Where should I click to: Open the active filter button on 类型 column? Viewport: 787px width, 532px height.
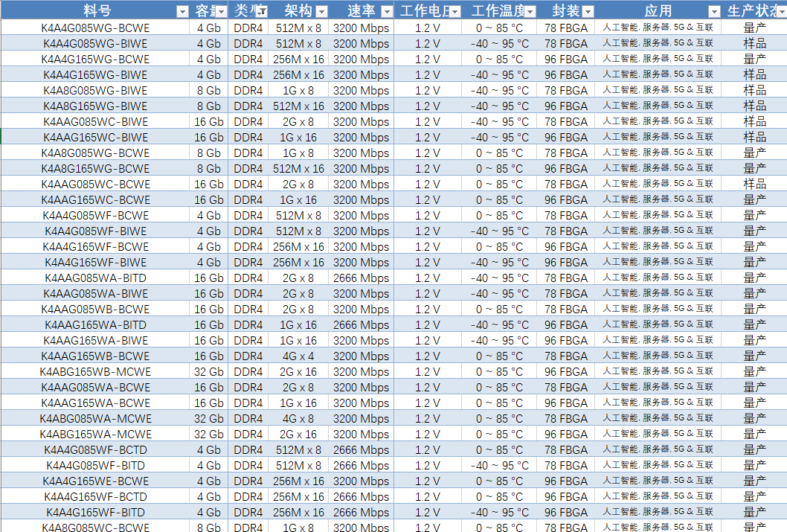point(262,12)
